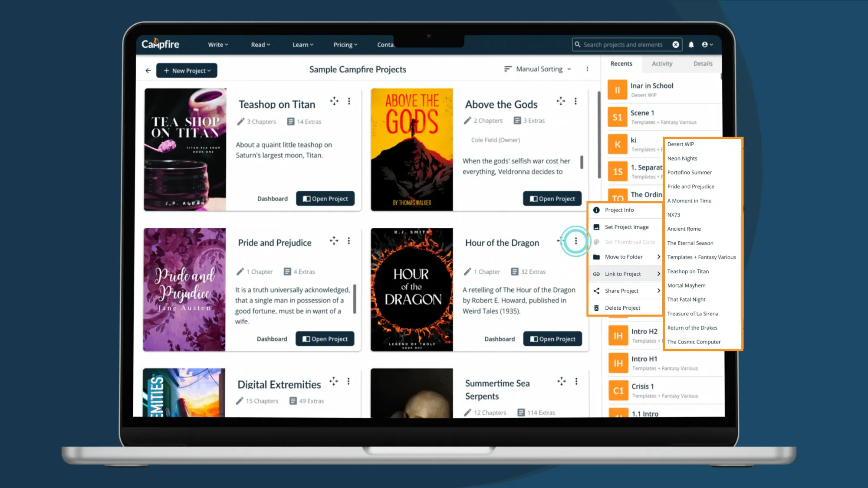Open the kebab menu for Digital Extremities
868x488 pixels.
click(x=348, y=381)
